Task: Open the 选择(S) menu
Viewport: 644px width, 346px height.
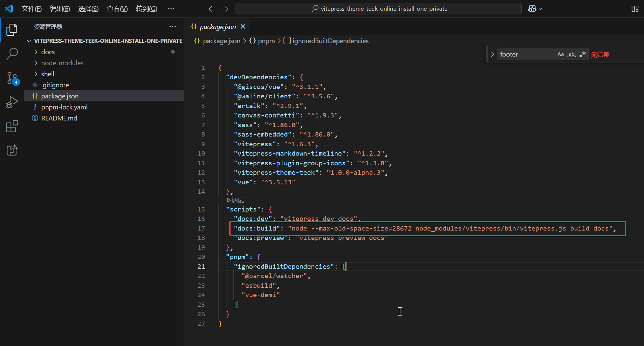Action: [x=88, y=9]
